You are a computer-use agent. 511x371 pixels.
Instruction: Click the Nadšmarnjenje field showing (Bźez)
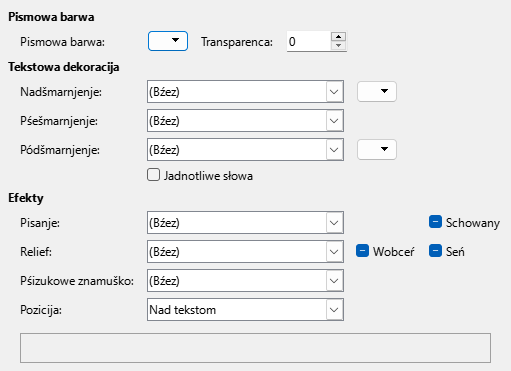click(245, 91)
